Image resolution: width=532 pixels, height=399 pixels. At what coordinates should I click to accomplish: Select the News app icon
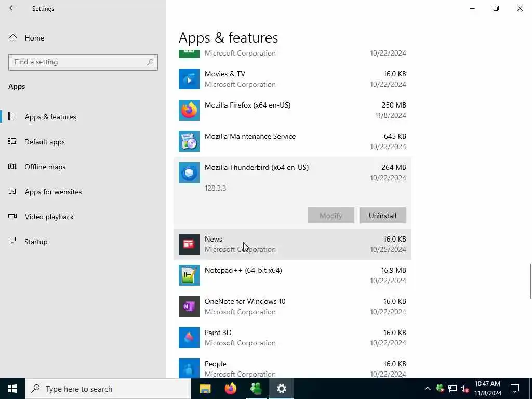[x=189, y=244]
